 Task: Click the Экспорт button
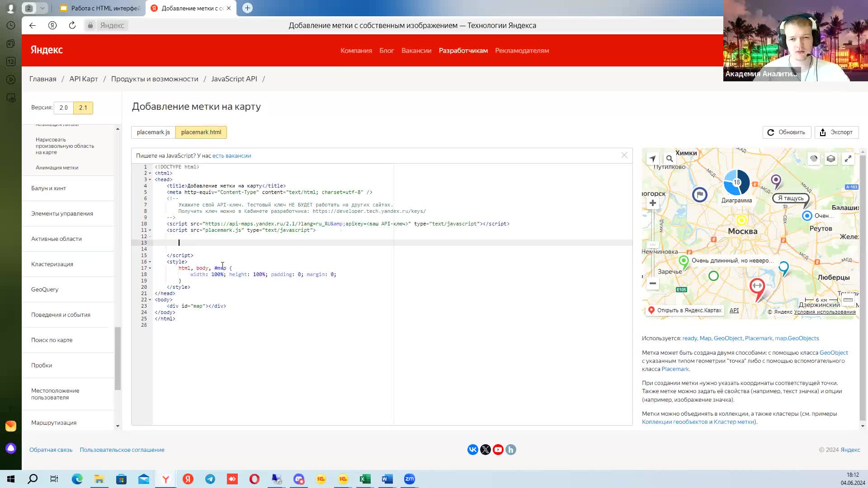pyautogui.click(x=836, y=132)
